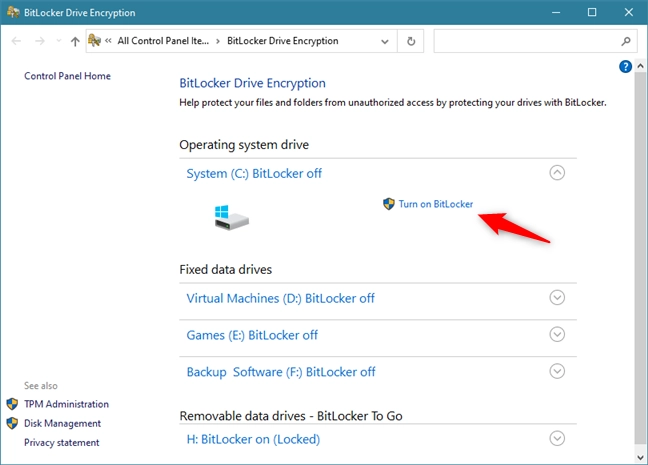
Task: Open TPM Administration link
Action: coord(66,404)
